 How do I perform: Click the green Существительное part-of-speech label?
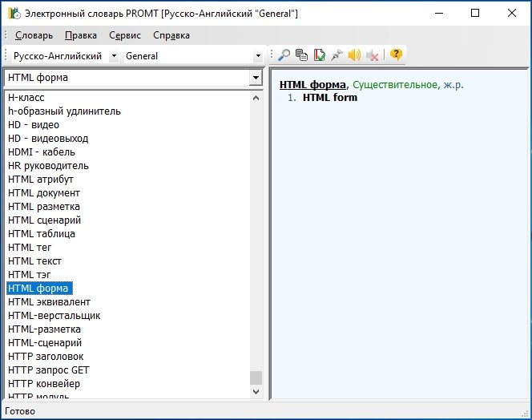(x=396, y=84)
